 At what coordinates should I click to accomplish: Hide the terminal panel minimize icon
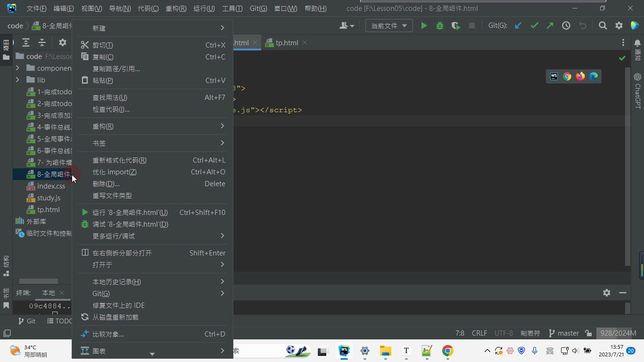623,293
